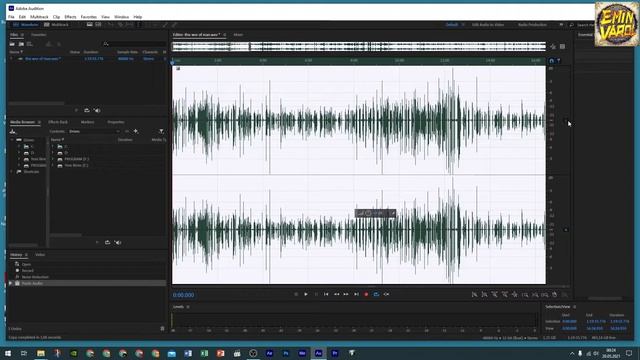Open the Help menu
The width and height of the screenshot is (640, 360).
138,17
